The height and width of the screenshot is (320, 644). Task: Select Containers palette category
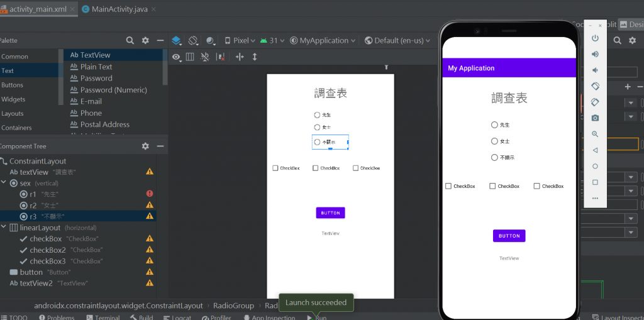click(16, 128)
